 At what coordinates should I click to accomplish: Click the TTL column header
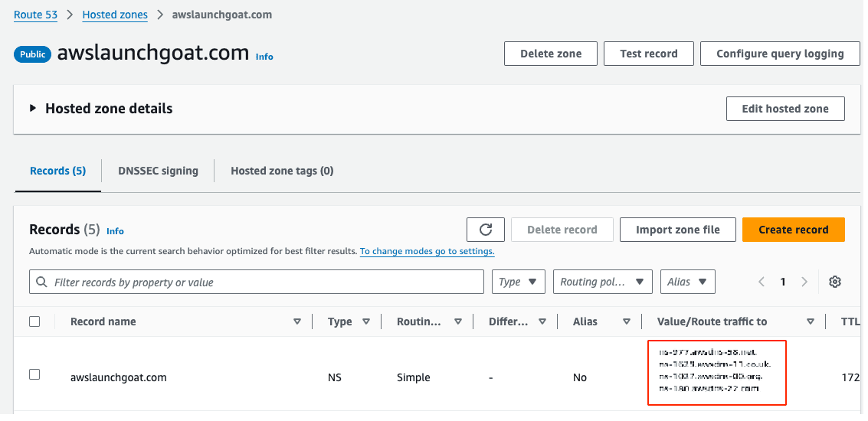click(x=850, y=321)
